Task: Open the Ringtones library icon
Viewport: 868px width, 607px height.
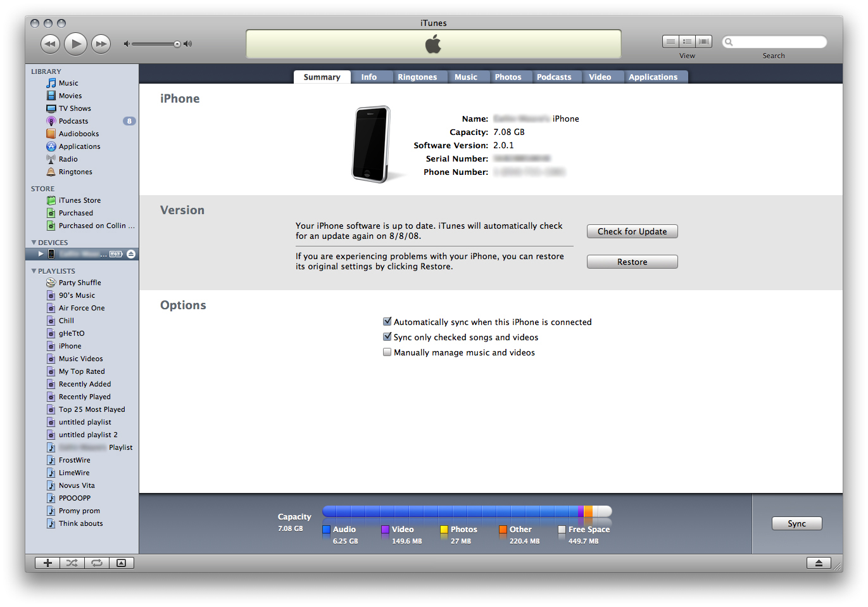Action: pos(51,172)
